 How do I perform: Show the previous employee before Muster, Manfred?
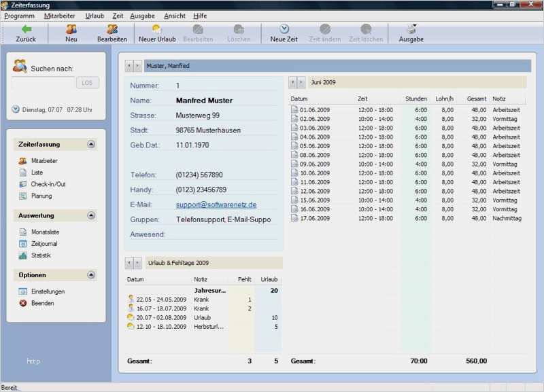(129, 66)
